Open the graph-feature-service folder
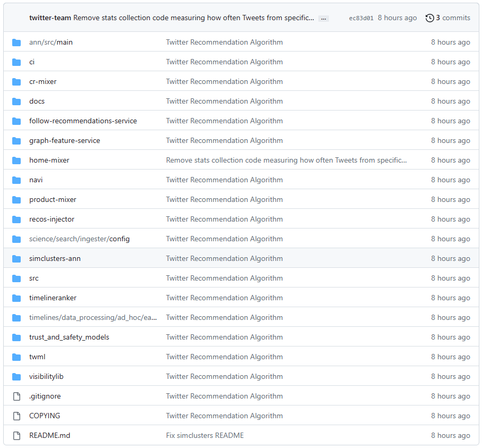 point(64,140)
